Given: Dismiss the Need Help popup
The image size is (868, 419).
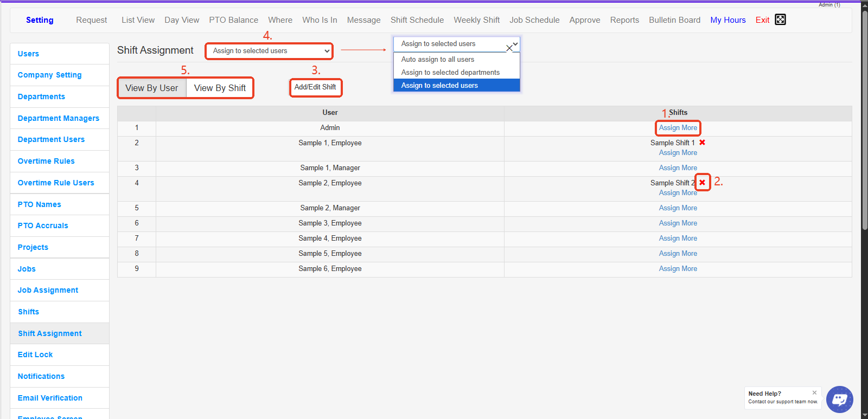Looking at the screenshot, I should [x=814, y=392].
